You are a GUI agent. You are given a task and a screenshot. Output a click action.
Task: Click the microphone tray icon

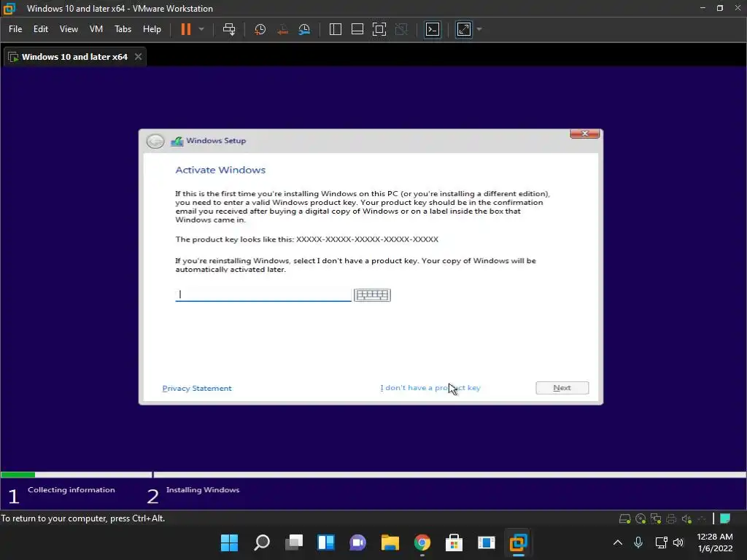[638, 542]
